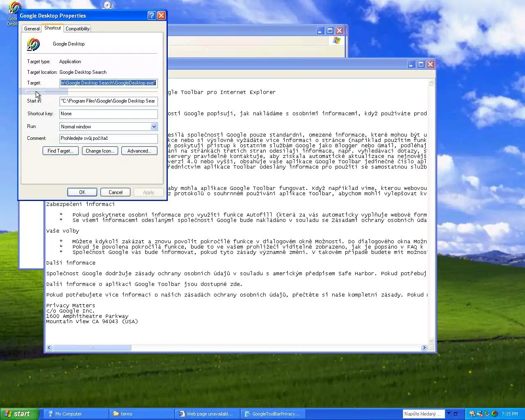Screen dimensions: 525x420
Task: Select the Google Desktop desktop shortcut icon
Action: [x=15, y=8]
